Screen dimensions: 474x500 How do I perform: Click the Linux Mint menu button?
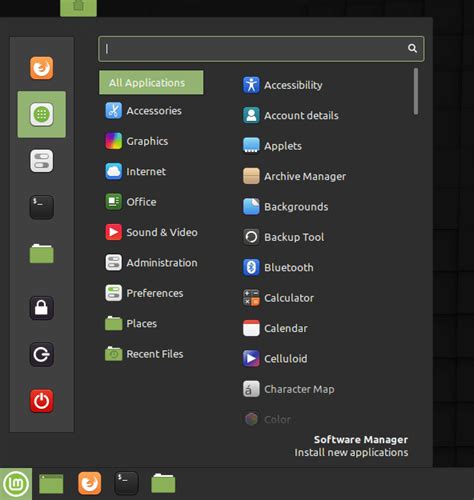[x=16, y=484]
